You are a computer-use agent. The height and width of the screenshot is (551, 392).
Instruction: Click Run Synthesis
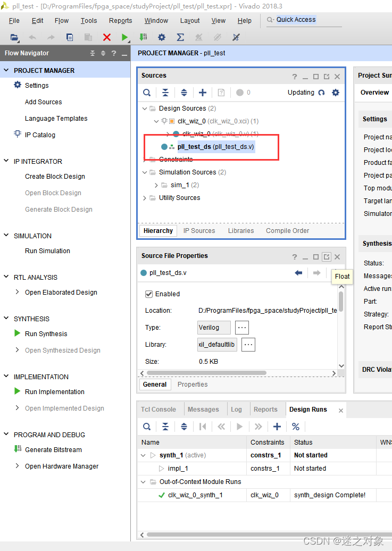click(46, 334)
